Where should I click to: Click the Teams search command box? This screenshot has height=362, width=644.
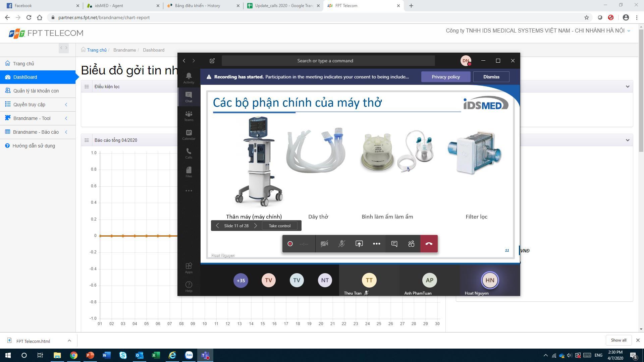click(x=328, y=61)
